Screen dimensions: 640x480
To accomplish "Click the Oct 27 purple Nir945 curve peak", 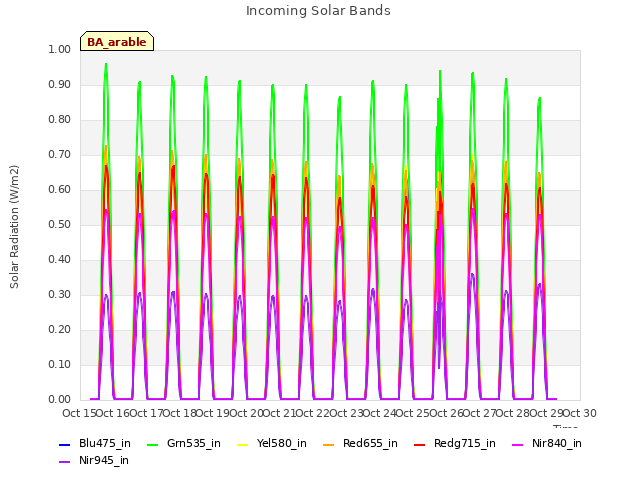I will tap(473, 274).
